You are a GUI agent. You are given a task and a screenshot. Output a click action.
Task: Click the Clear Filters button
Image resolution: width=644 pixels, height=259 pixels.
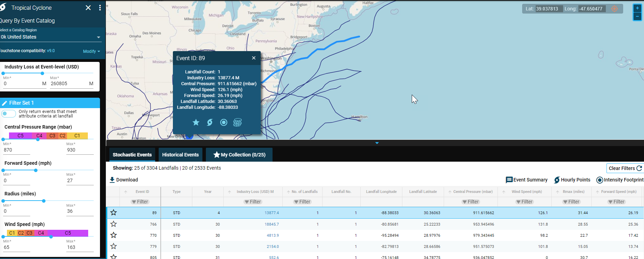[x=625, y=168]
